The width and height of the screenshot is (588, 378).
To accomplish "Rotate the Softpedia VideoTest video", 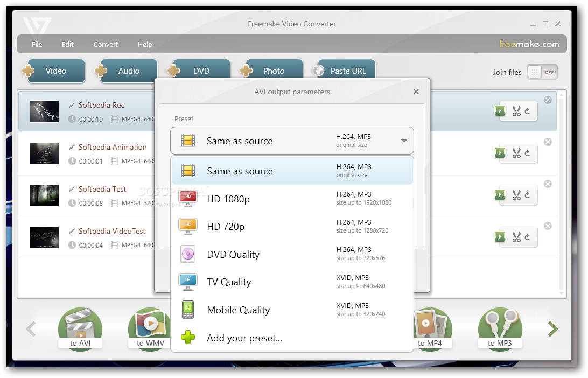I will tap(527, 237).
